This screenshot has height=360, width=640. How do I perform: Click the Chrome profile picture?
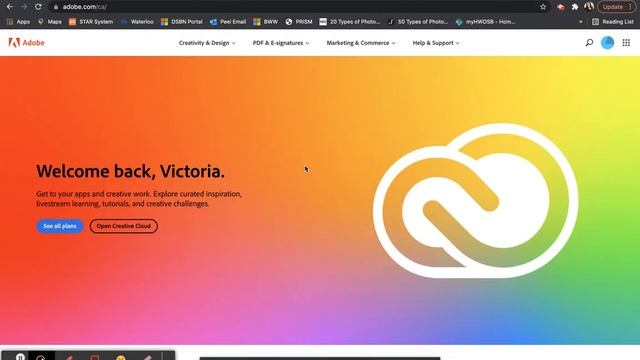coord(589,7)
